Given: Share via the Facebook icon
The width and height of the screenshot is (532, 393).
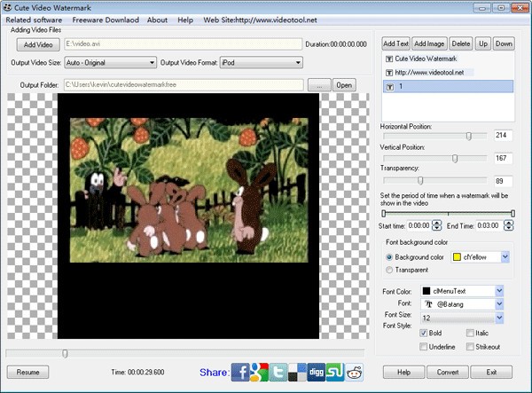Looking at the screenshot, I should (240, 372).
